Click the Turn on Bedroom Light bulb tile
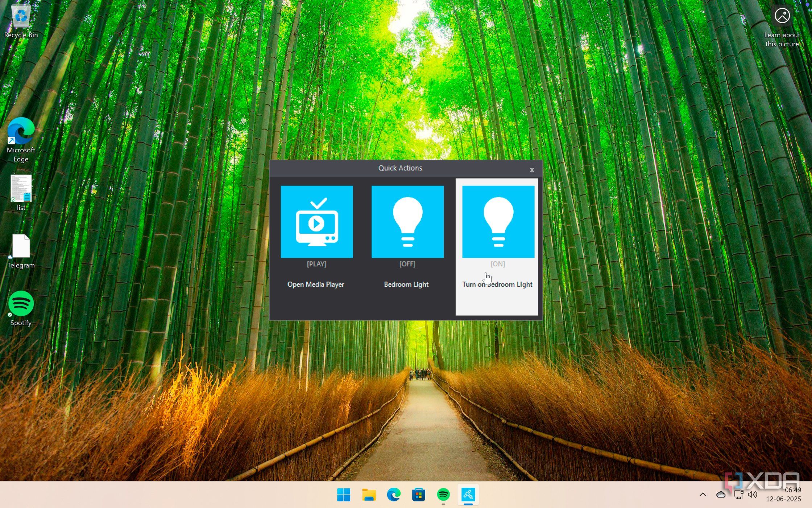The width and height of the screenshot is (812, 508). [x=498, y=222]
